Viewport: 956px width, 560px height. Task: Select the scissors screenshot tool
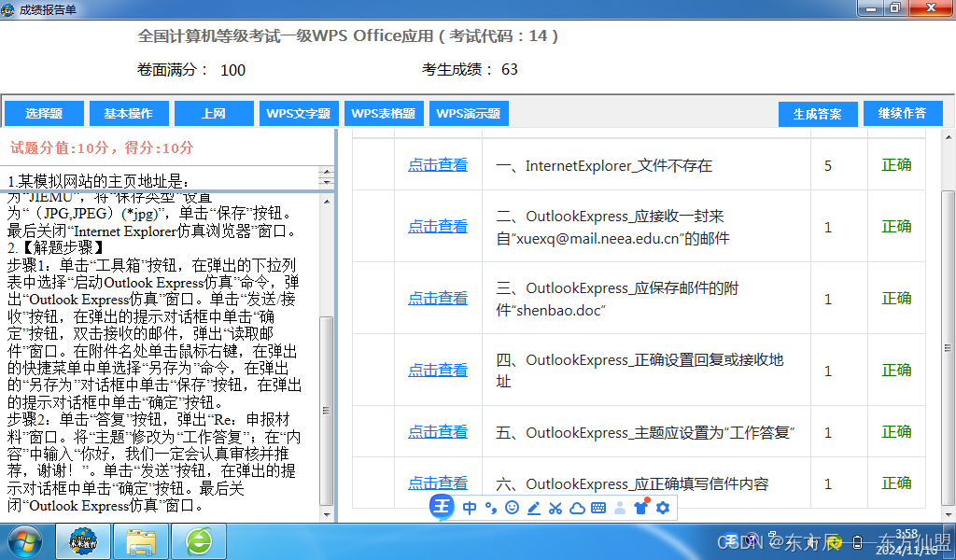pos(555,508)
